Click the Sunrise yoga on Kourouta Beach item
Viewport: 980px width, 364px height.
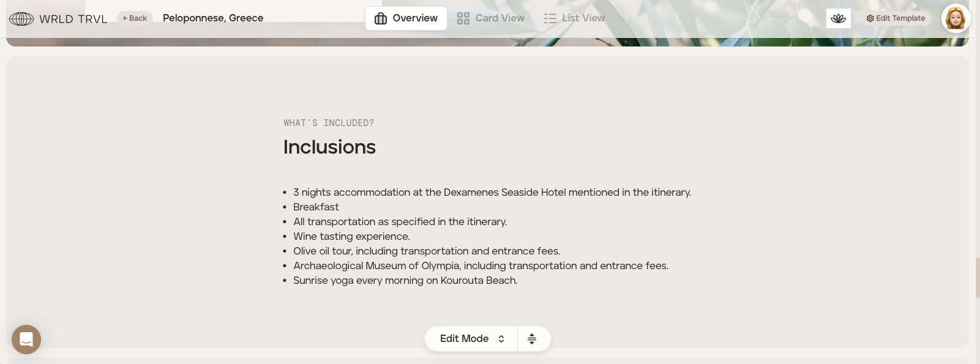(x=405, y=280)
